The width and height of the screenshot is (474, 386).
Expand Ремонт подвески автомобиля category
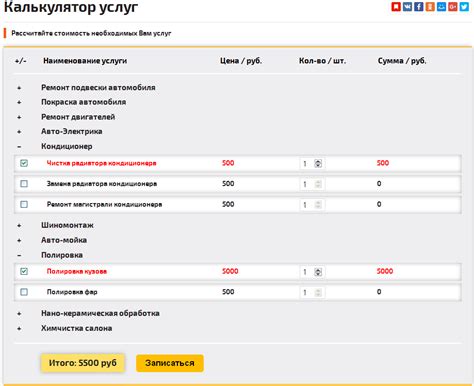19,88
